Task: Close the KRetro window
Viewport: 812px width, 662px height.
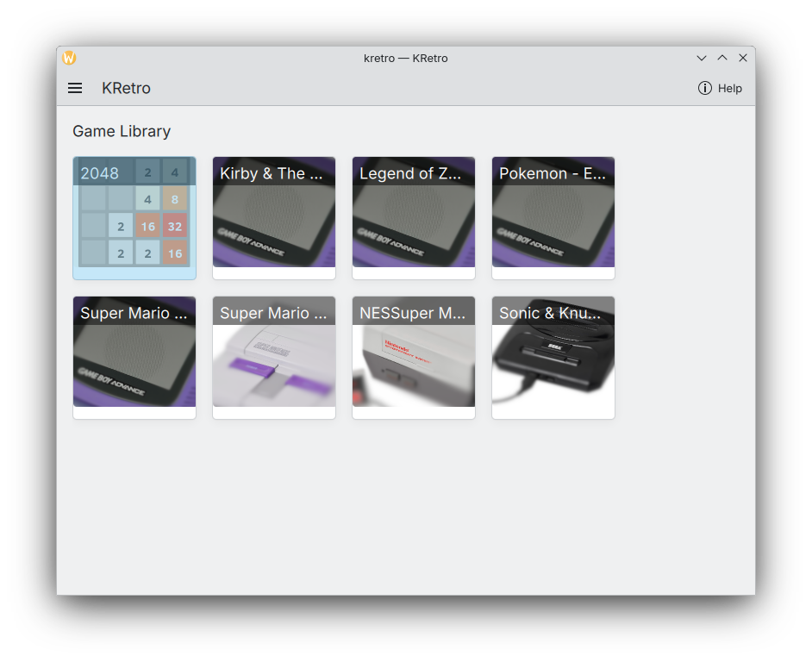Action: pyautogui.click(x=743, y=58)
